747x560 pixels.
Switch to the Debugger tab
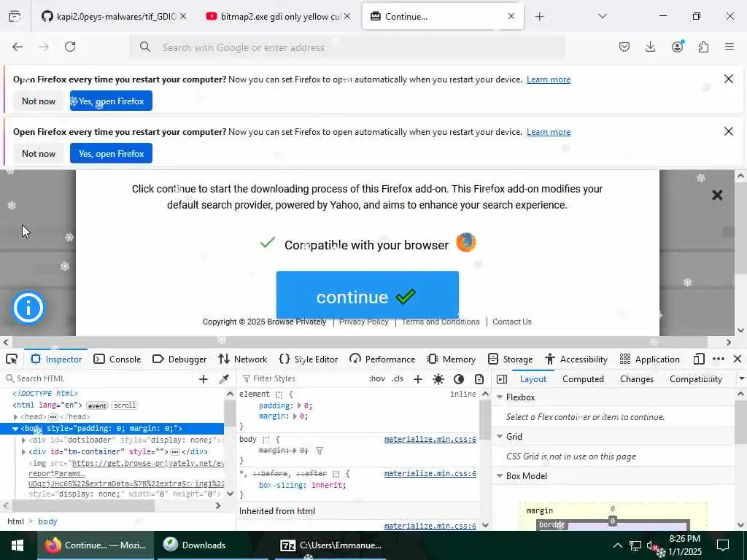pos(179,359)
